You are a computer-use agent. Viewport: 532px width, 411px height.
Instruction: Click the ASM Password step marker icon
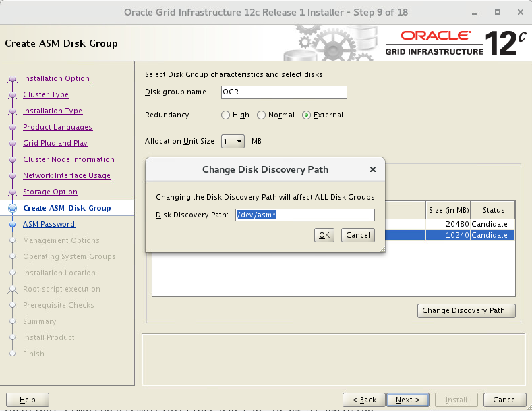tap(13, 225)
